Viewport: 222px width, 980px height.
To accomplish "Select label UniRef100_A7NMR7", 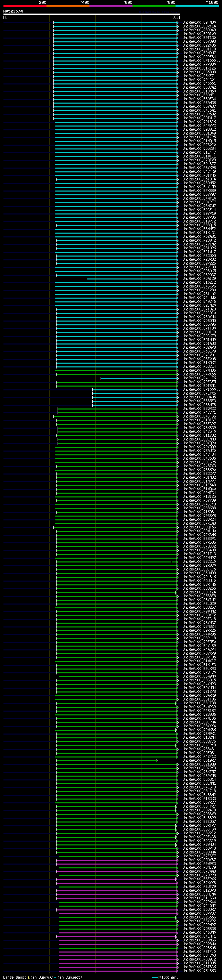I will pos(199,558).
